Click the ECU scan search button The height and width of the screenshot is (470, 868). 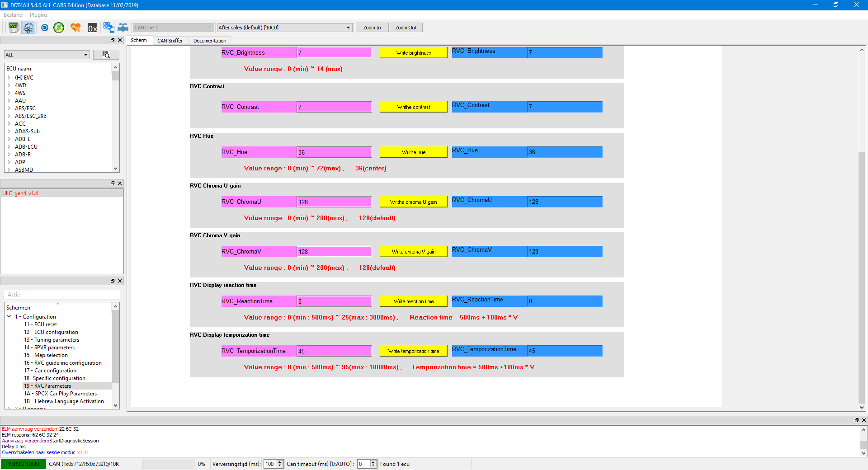click(x=106, y=55)
